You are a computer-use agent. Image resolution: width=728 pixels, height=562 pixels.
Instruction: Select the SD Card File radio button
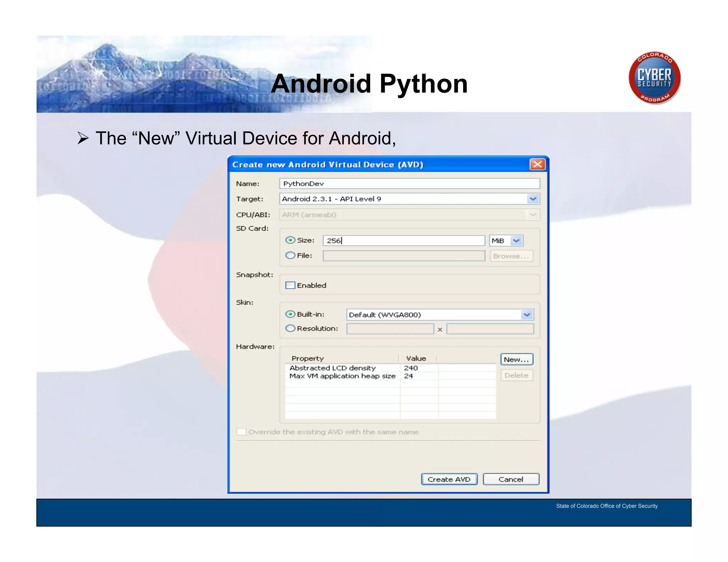click(290, 255)
